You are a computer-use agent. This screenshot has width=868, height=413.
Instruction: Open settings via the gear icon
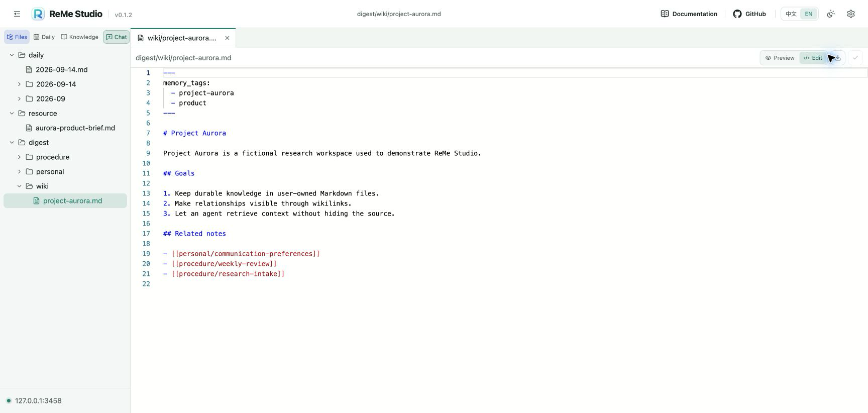(x=851, y=14)
